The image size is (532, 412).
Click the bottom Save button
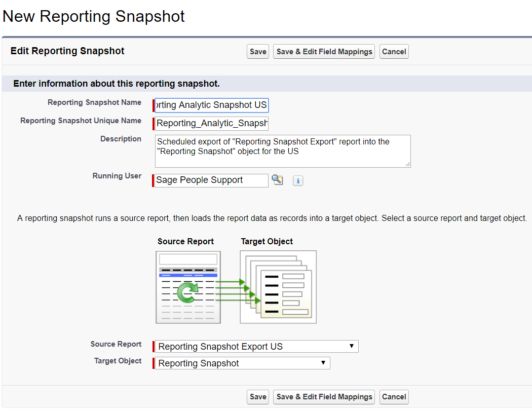pos(258,397)
